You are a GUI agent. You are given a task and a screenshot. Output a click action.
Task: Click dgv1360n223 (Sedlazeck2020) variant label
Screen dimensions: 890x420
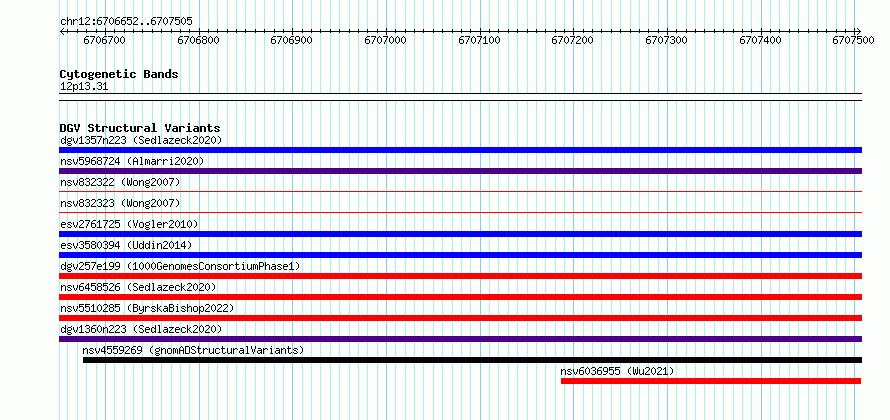click(141, 329)
